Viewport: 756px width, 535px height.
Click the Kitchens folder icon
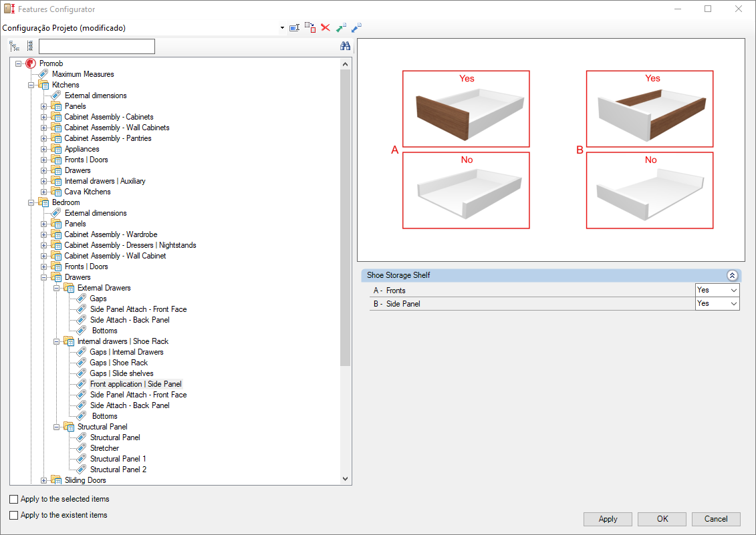point(43,85)
